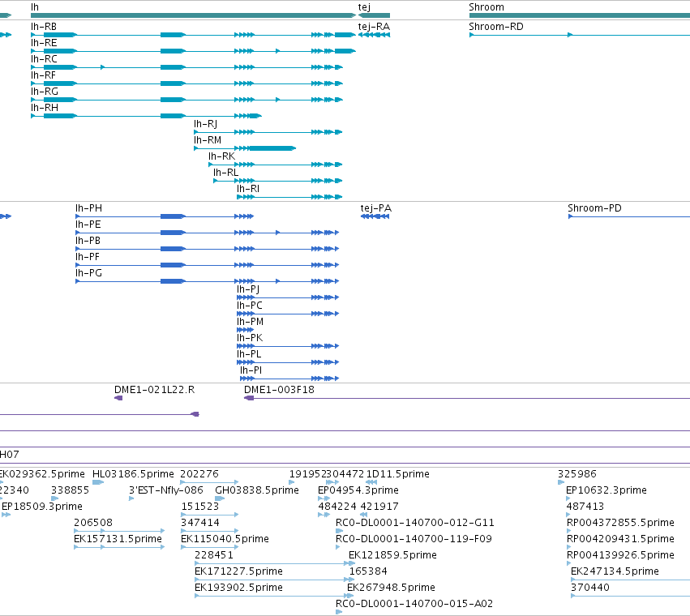The height and width of the screenshot is (616, 690).
Task: Select the Shroom gene label
Action: pyautogui.click(x=486, y=7)
